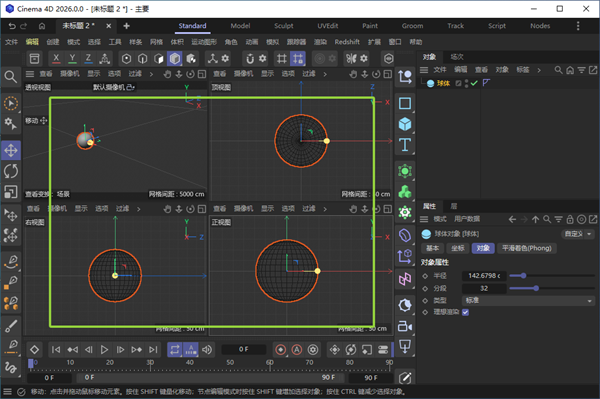Choose the Live Selection tool

click(11, 103)
